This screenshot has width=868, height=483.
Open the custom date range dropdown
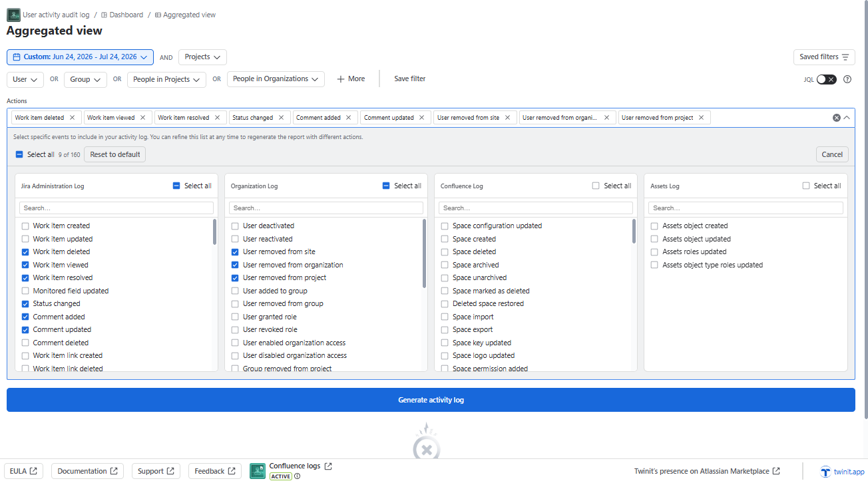[81, 57]
